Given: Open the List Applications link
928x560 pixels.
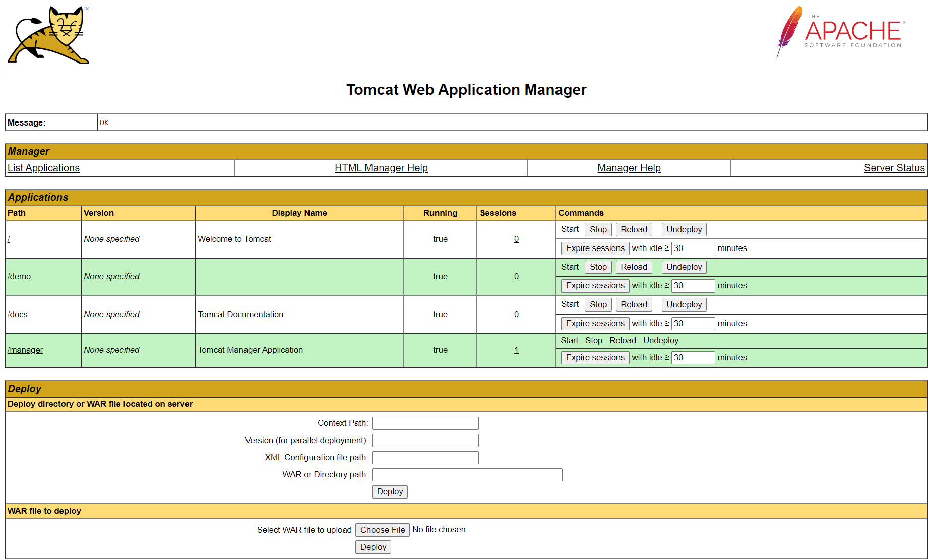Looking at the screenshot, I should 43,168.
